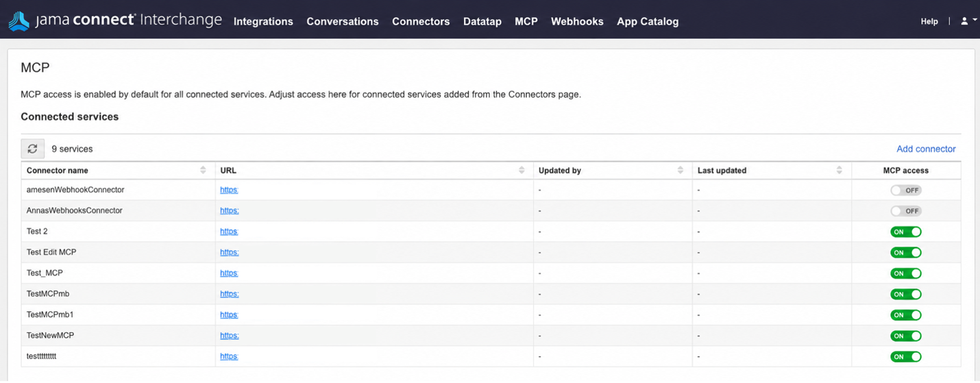980x383 pixels.
Task: Turn on MCP access for AnnasWebhooksConnector
Action: click(906, 211)
